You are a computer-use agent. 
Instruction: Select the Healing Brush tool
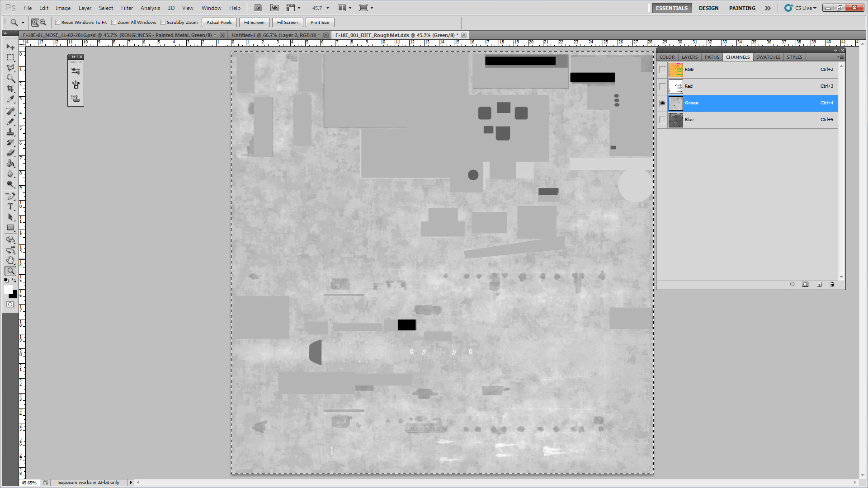[x=10, y=111]
